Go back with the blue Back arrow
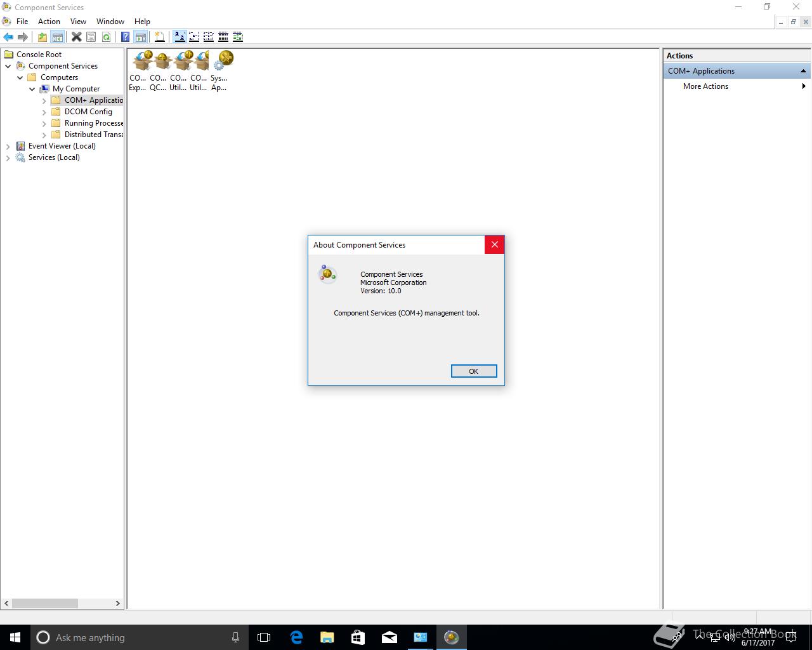 click(8, 37)
